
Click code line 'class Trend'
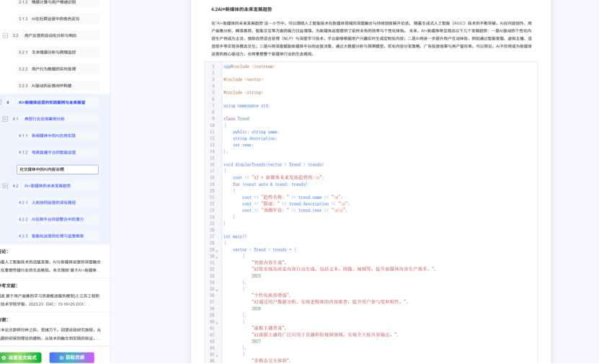pos(236,119)
